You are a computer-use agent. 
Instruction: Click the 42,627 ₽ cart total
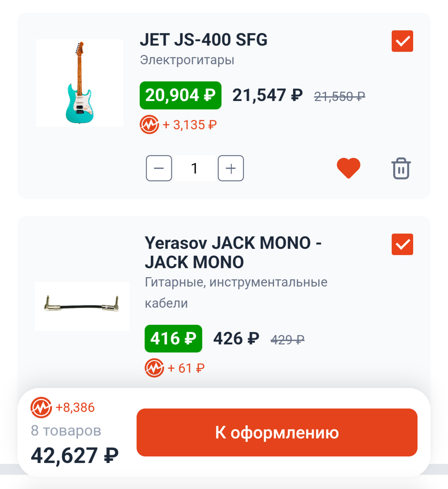[x=75, y=455]
